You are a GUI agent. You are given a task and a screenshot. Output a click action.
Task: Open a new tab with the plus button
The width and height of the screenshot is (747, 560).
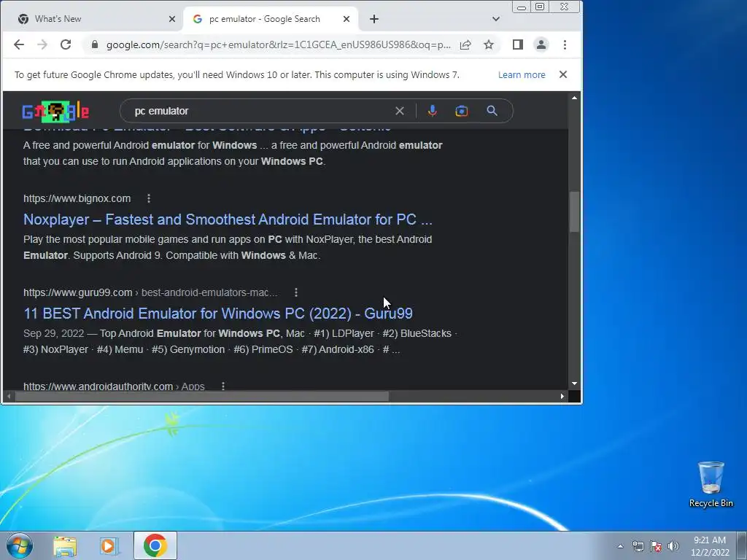click(x=374, y=19)
